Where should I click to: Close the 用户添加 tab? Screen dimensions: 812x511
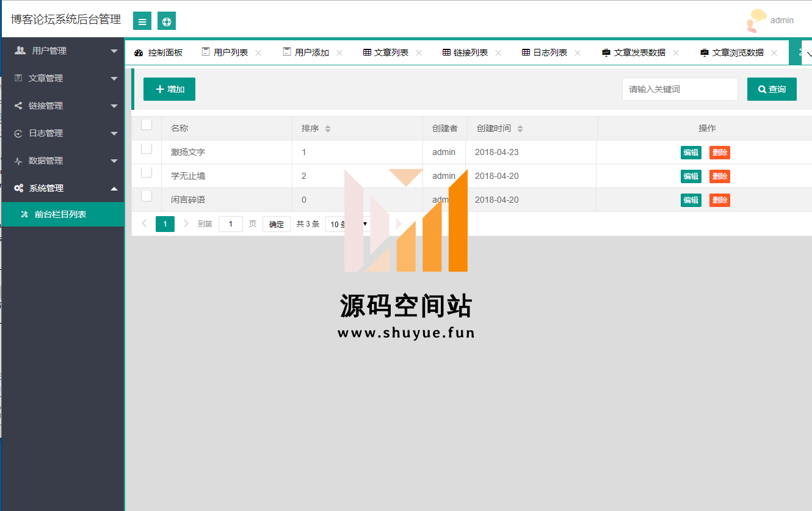(x=339, y=53)
